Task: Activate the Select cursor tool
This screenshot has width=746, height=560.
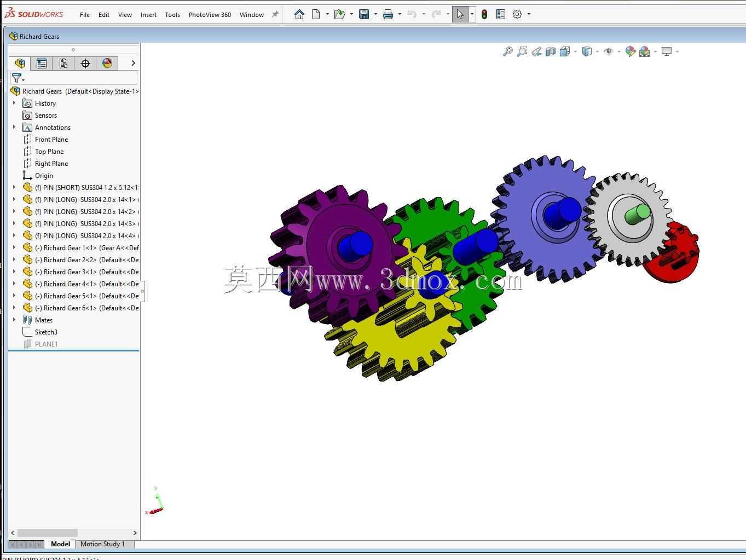Action: click(460, 14)
